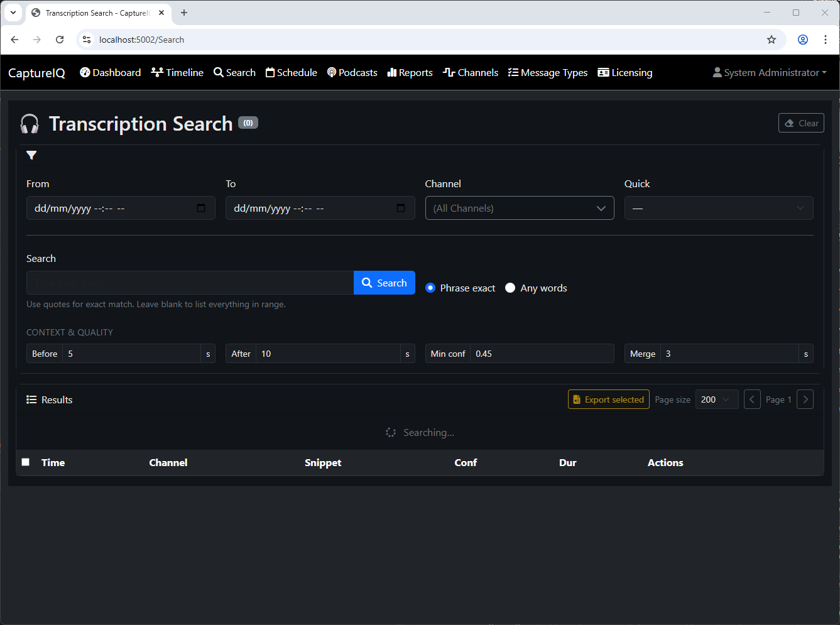
Task: Go to next results page arrow
Action: tap(805, 399)
